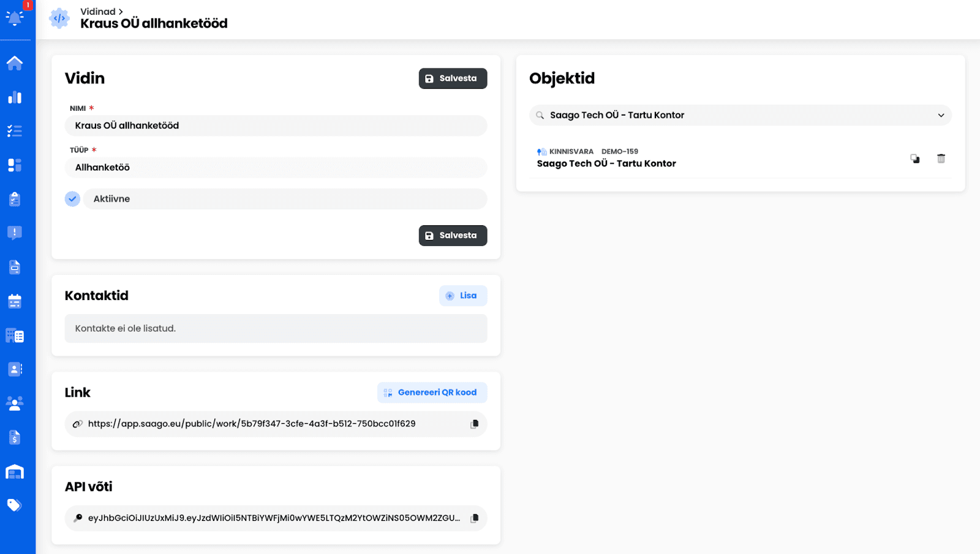980x554 pixels.
Task: Open the checklist tasks icon in sidebar
Action: (15, 131)
